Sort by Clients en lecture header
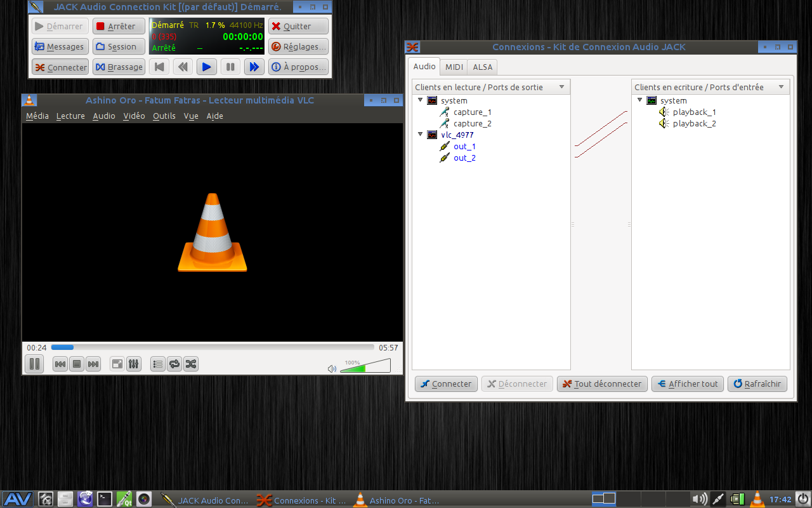This screenshot has height=508, width=812. (x=491, y=87)
